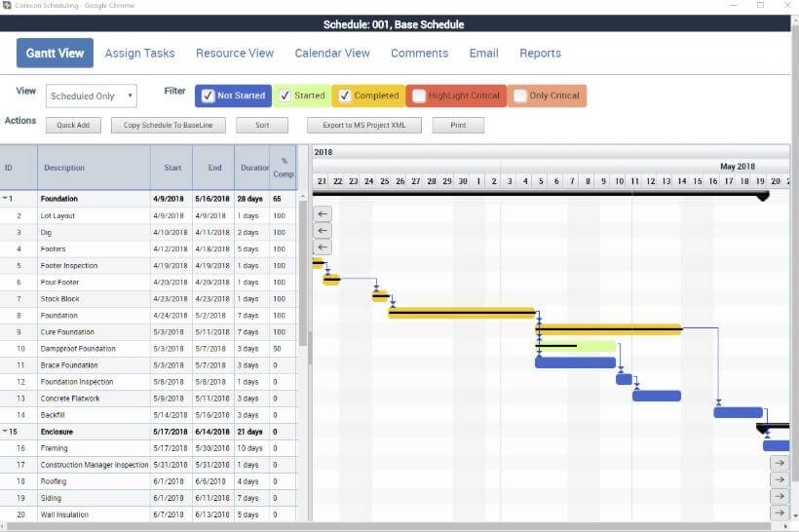Switch to the Gantt View tab
Screen dimensions: 799x532
[x=55, y=53]
